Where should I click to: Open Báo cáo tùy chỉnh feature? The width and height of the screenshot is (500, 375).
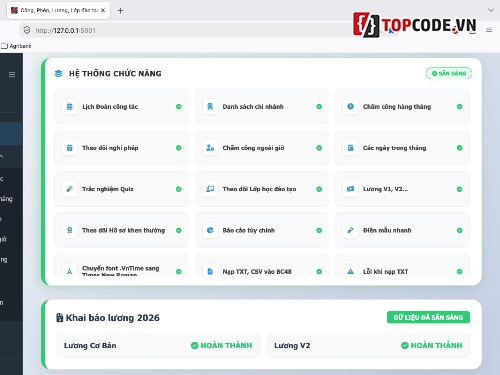pos(262,230)
